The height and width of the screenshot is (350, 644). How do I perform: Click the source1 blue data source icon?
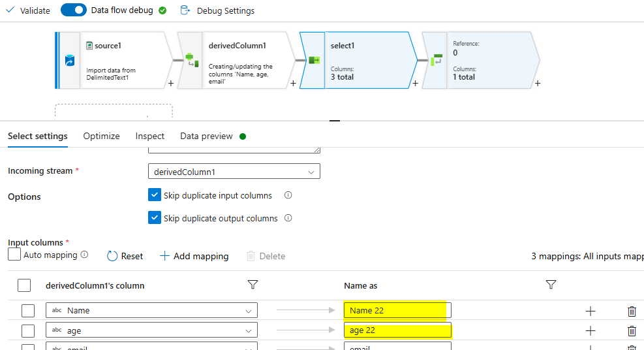[70, 60]
